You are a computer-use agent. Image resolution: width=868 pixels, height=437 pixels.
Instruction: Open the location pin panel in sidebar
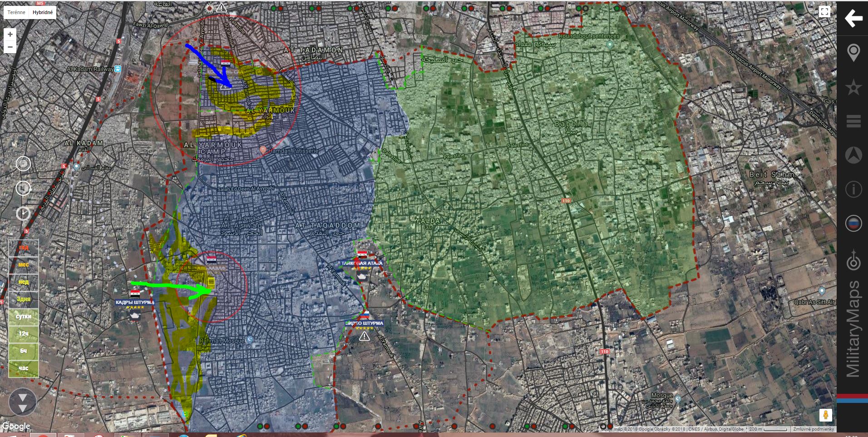coord(853,53)
